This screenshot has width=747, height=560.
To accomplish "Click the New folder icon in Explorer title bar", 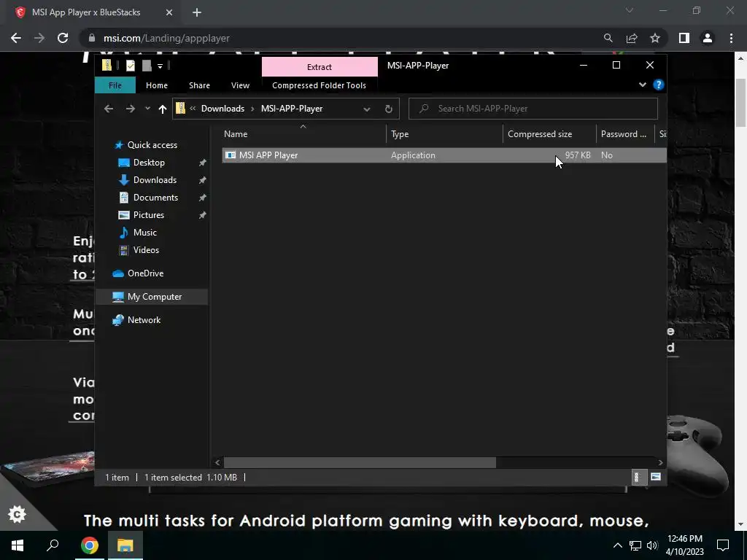I will pyautogui.click(x=147, y=66).
